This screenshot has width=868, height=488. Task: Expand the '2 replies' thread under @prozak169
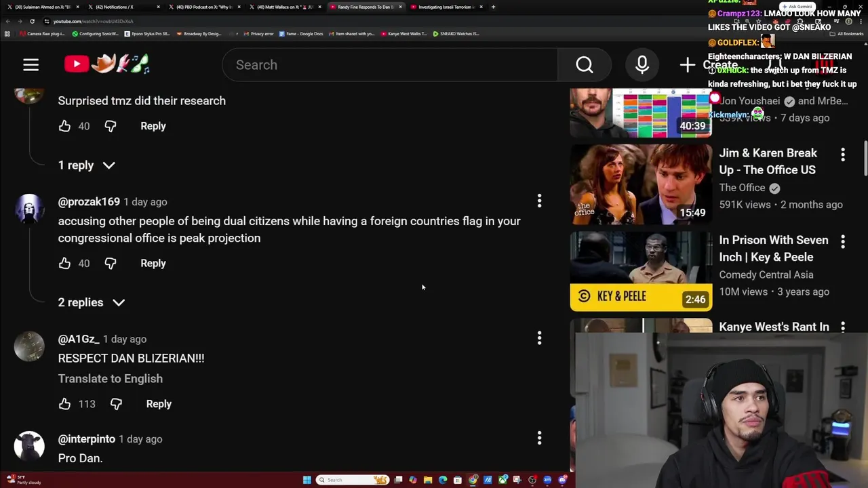pos(92,302)
